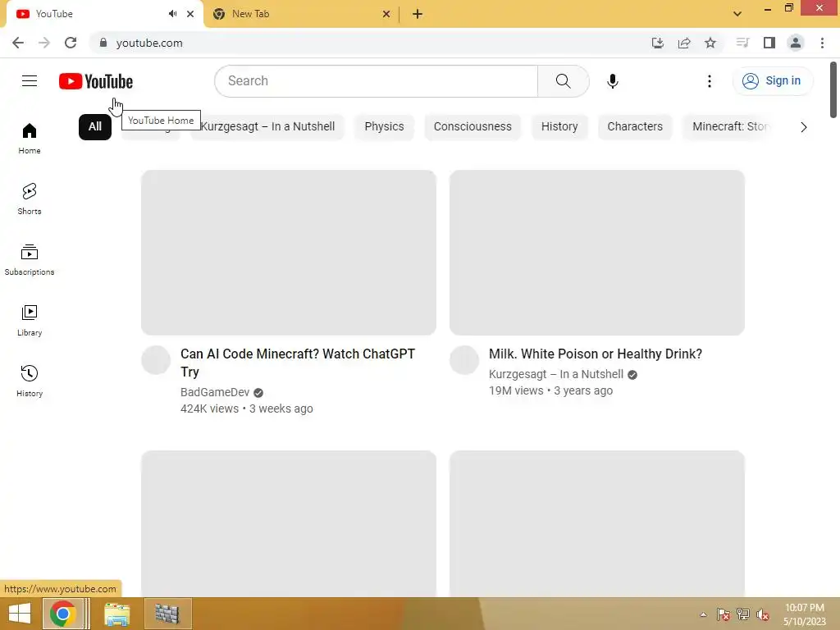Viewport: 840px width, 630px height.
Task: Open the Milk. White Poison video thumbnail
Action: 597,253
